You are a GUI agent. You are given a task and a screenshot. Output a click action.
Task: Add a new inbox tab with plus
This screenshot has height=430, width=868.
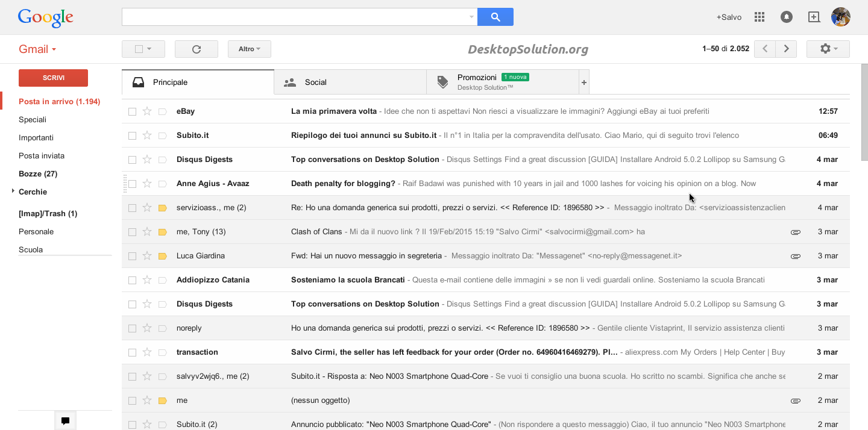click(x=583, y=83)
